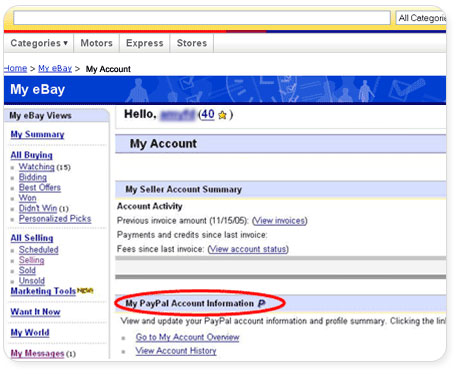Open the Sold items link
This screenshot has height=379, width=465.
click(x=27, y=270)
